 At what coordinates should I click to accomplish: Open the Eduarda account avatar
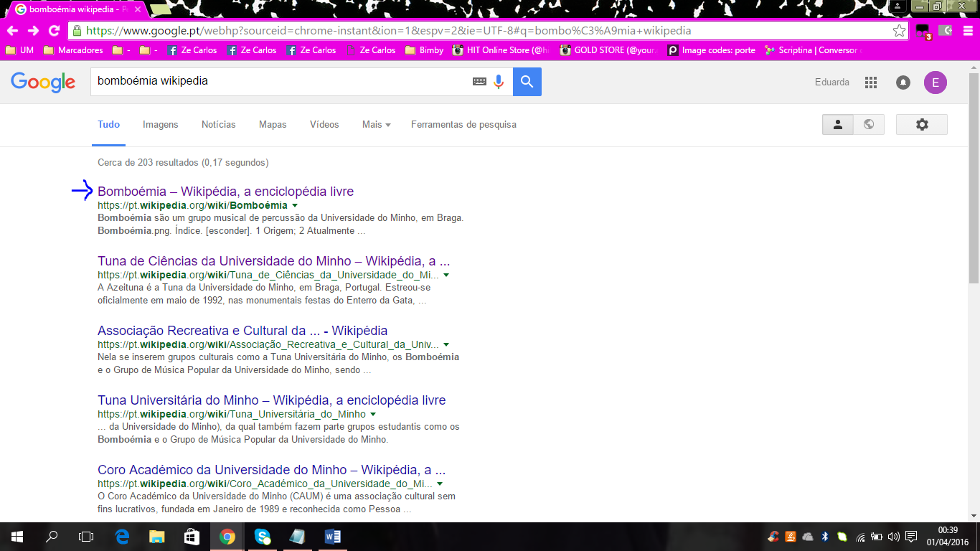(x=935, y=83)
